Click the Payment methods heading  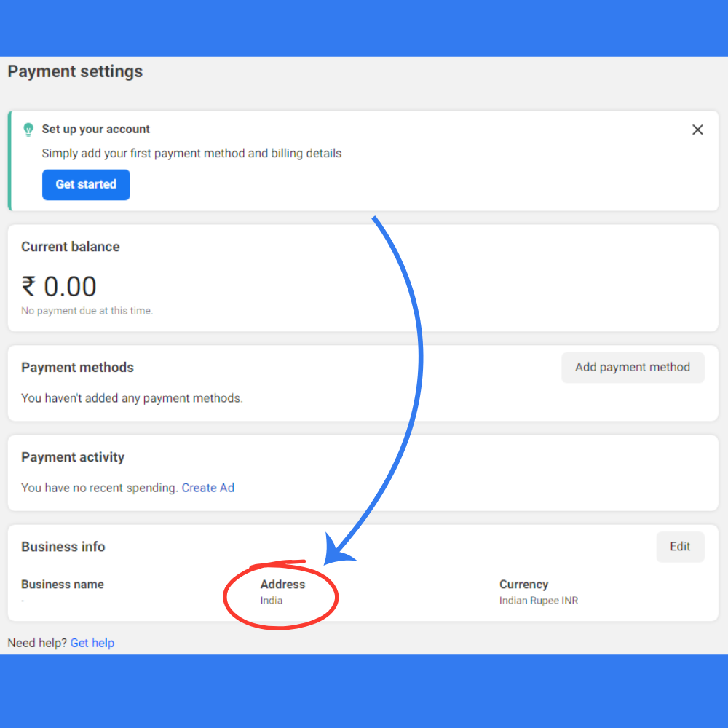[77, 368]
